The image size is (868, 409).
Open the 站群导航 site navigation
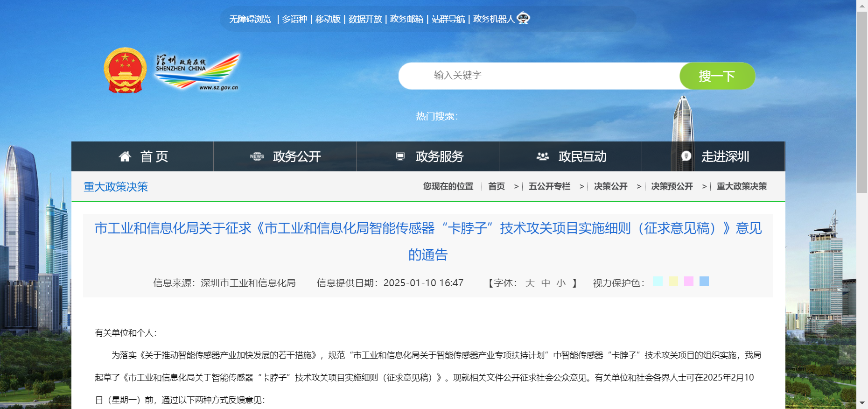(x=448, y=19)
